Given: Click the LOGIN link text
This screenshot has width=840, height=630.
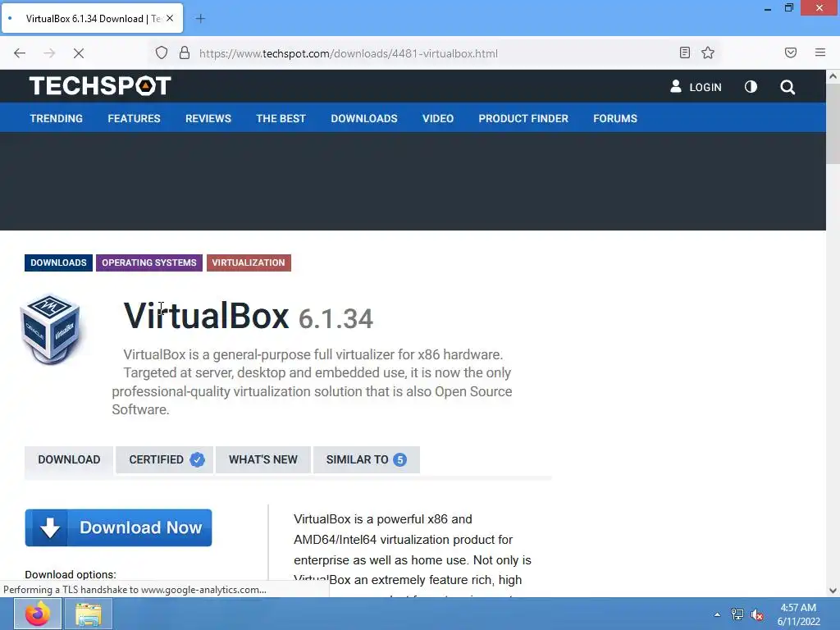Looking at the screenshot, I should point(705,87).
